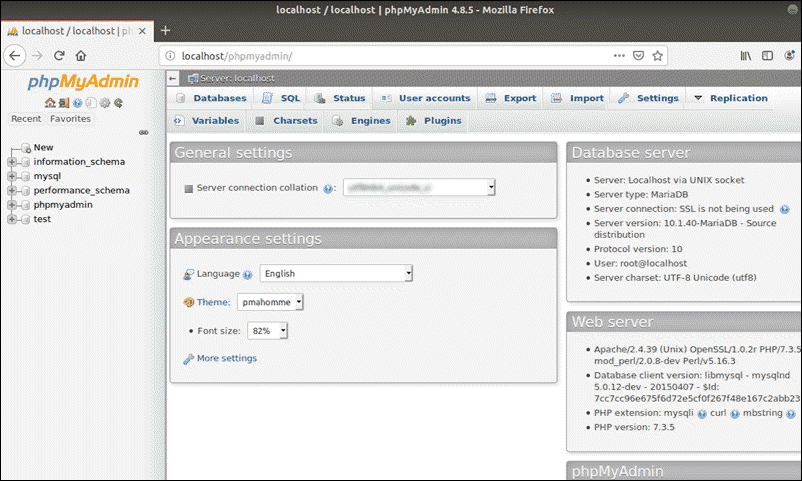The height and width of the screenshot is (481, 802).
Task: Reload page with Firefox refresh button
Action: (59, 56)
